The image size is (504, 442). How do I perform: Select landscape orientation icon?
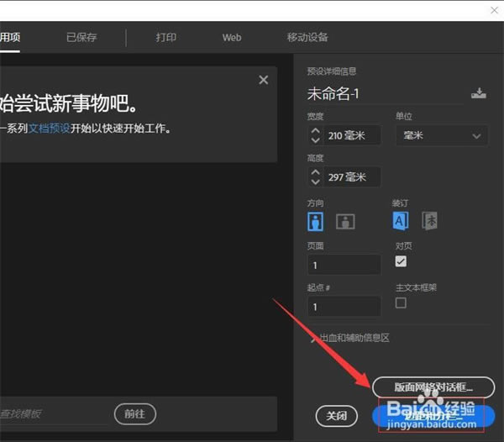click(x=345, y=222)
